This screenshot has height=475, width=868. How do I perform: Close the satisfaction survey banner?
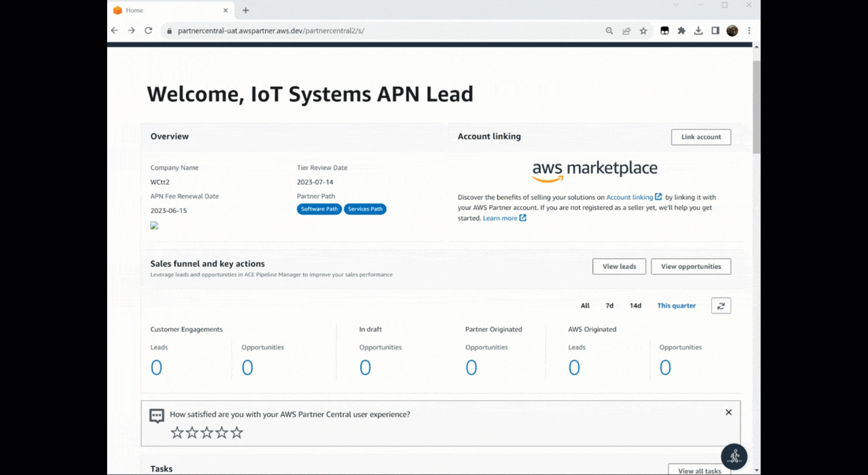pos(728,412)
